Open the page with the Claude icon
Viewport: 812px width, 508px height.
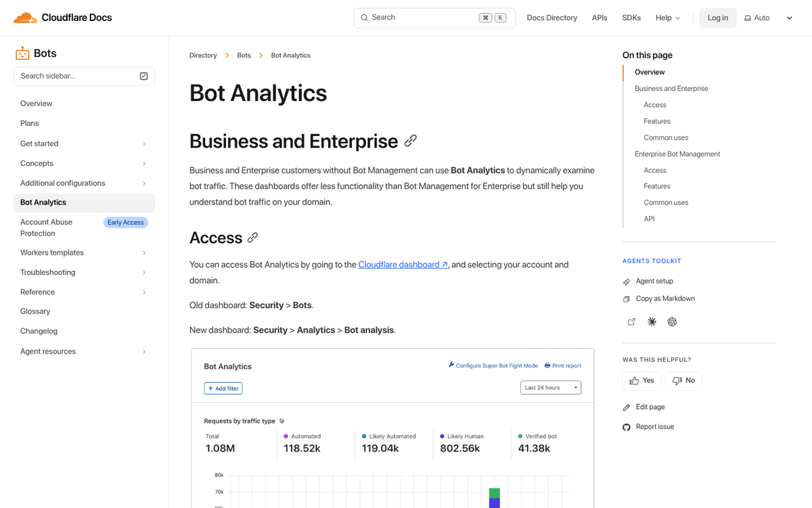pyautogui.click(x=651, y=321)
